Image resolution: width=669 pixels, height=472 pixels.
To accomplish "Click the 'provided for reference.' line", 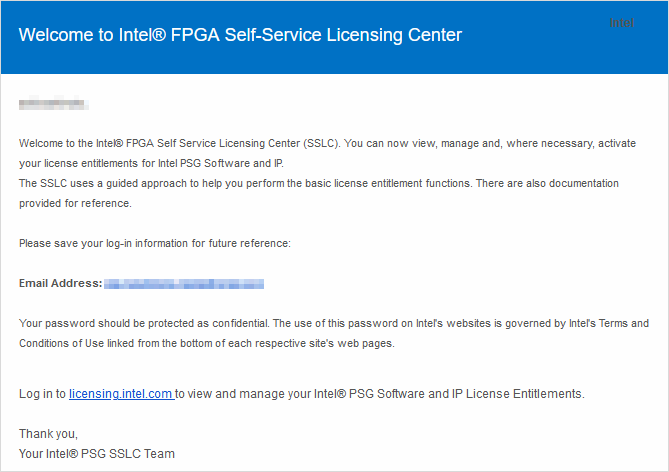I will pyautogui.click(x=75, y=204).
